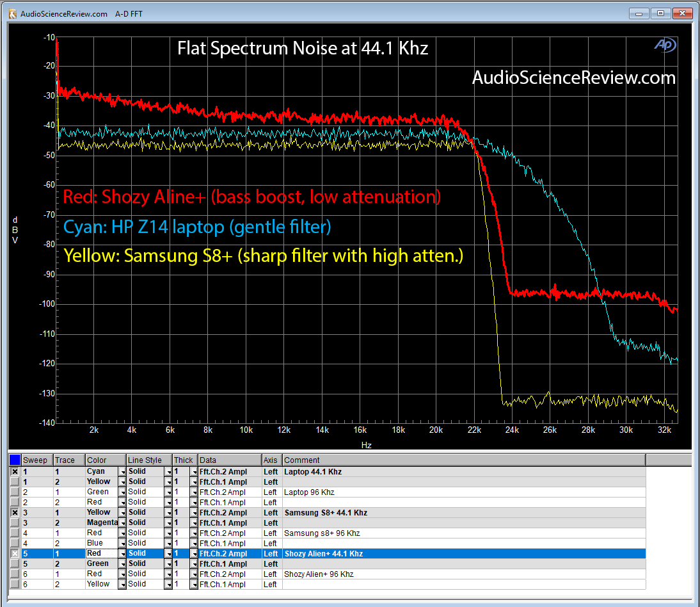Open Line Style dropdown for Samsung S8+ 44.1 row

pos(168,513)
